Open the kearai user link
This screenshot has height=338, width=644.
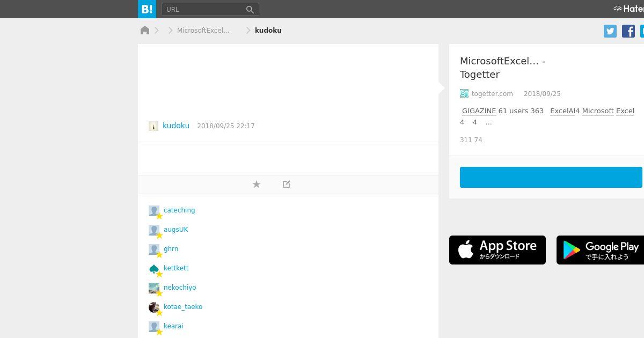173,326
